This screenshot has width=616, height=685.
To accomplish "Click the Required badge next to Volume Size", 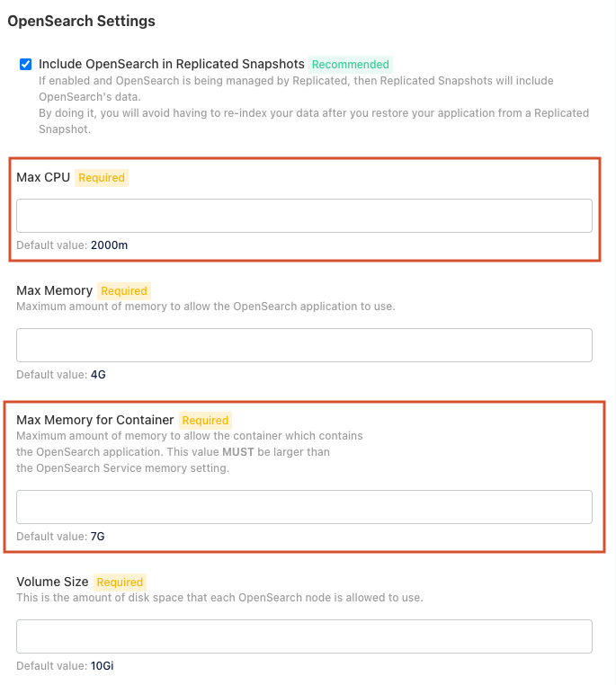I will click(x=120, y=583).
